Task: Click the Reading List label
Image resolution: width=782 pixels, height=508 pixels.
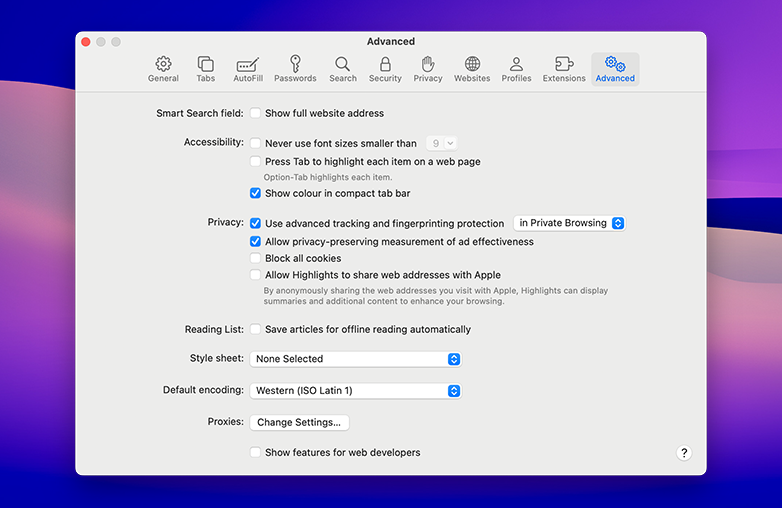Action: pyautogui.click(x=214, y=329)
